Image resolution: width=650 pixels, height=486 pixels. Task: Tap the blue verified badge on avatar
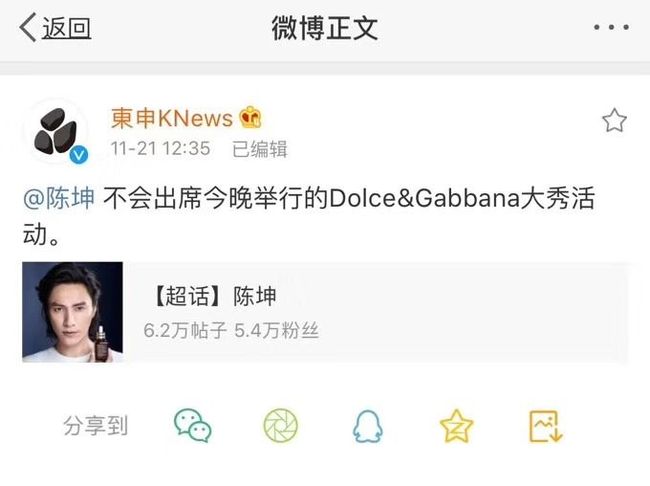(79, 155)
